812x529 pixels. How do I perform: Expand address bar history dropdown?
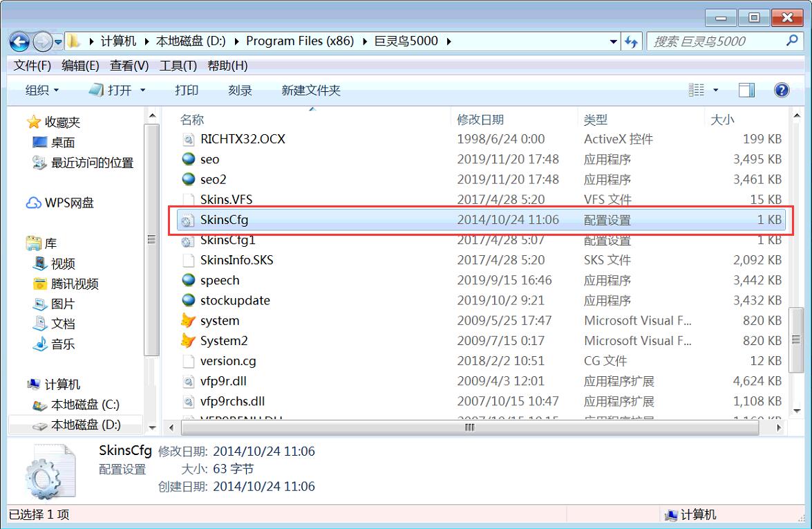614,41
